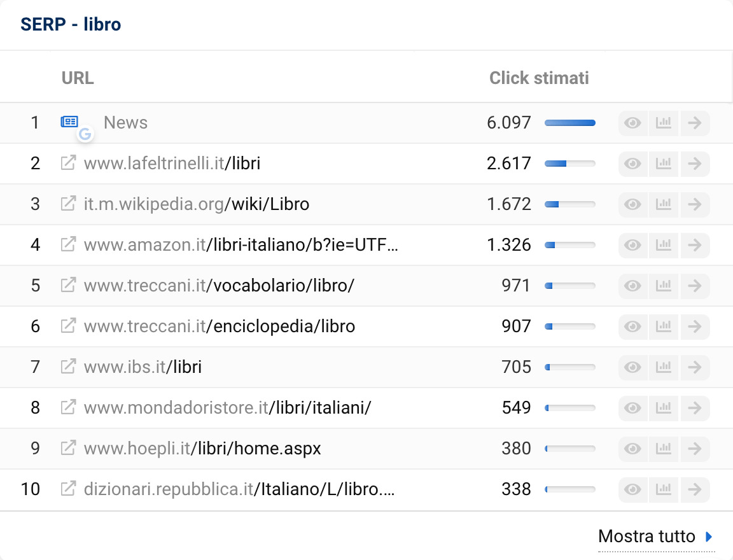
Task: Open the www.hoepli.it/libri/home.aspx link
Action: point(202,448)
